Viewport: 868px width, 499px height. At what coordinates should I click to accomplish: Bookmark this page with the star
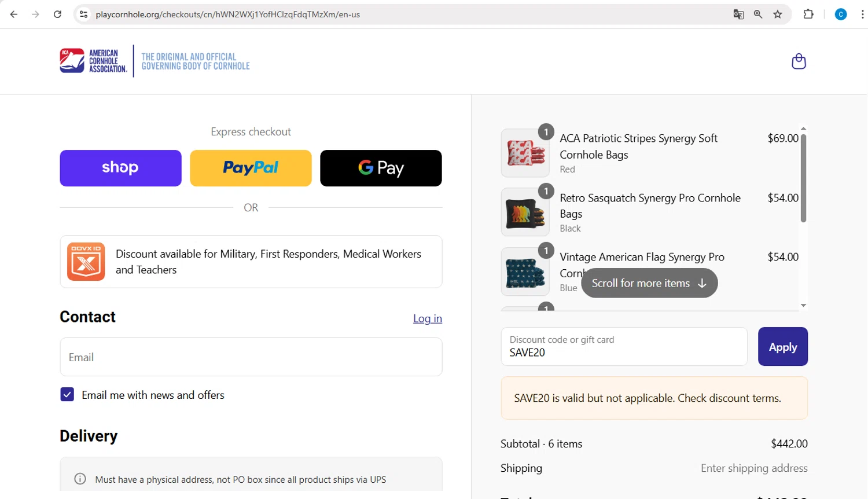(x=778, y=14)
